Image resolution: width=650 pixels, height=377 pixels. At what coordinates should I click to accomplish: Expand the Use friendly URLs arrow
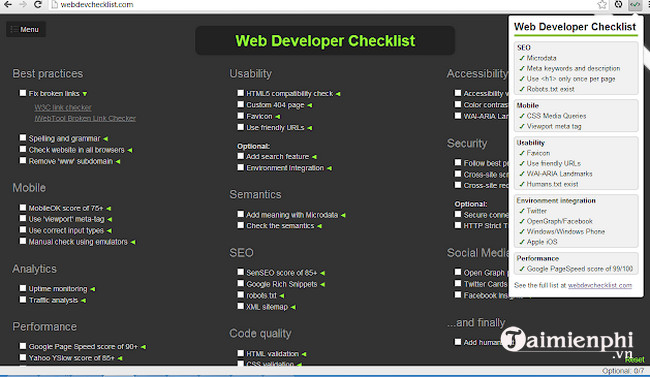[x=310, y=128]
